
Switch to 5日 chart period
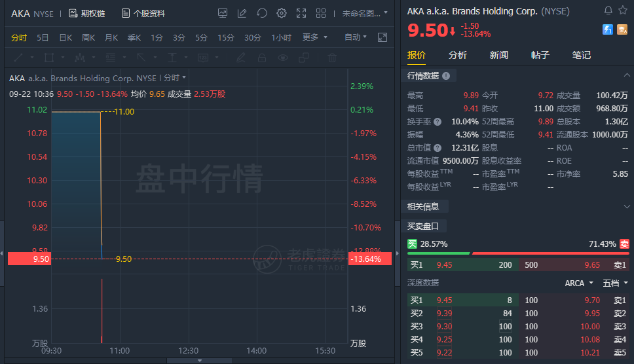pyautogui.click(x=43, y=37)
